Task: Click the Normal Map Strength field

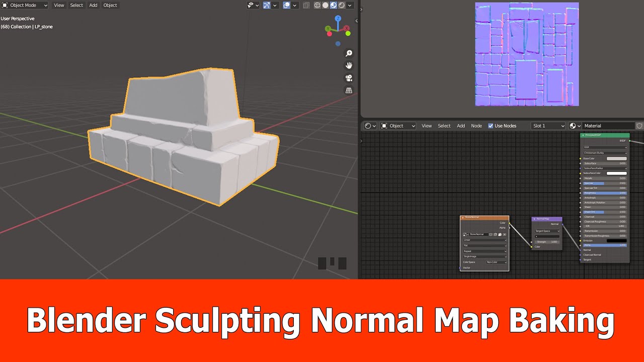Action: pos(547,242)
